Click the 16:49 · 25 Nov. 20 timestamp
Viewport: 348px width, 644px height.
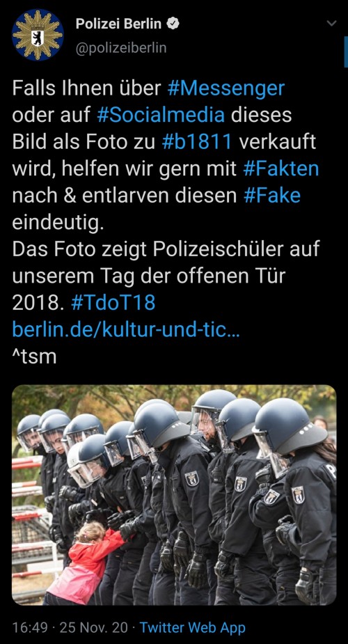click(71, 627)
